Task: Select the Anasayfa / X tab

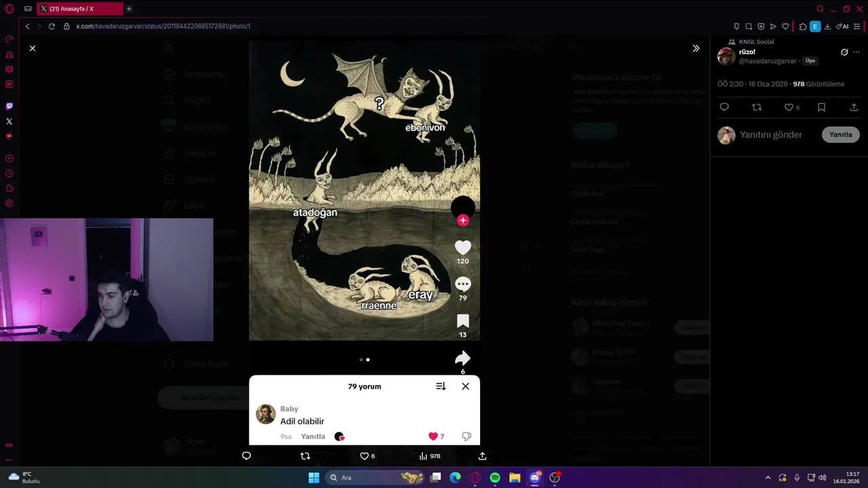Action: [x=81, y=9]
